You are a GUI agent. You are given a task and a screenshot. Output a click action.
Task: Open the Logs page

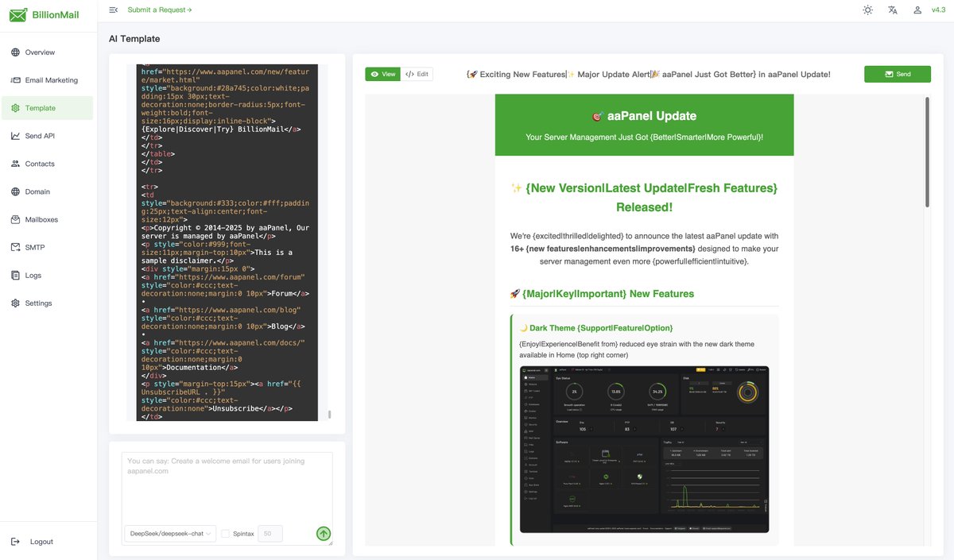pos(48,275)
